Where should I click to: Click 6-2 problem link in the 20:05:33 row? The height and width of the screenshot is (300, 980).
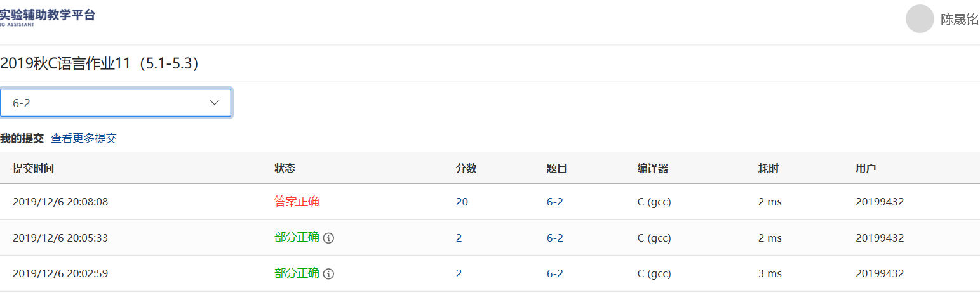(x=554, y=238)
